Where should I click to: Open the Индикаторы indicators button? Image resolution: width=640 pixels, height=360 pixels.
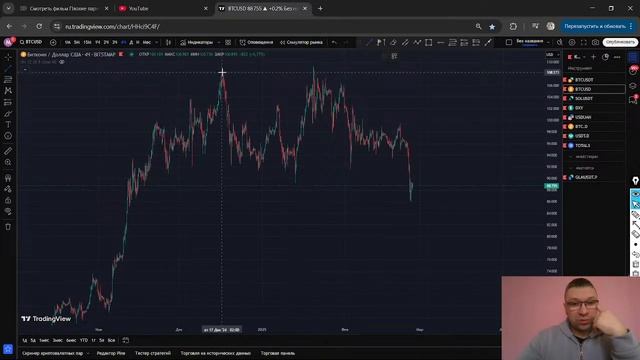pos(197,42)
